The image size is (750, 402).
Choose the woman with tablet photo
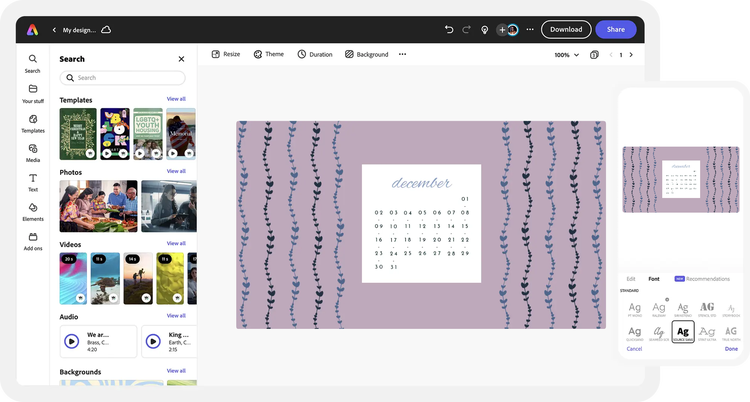pos(169,206)
